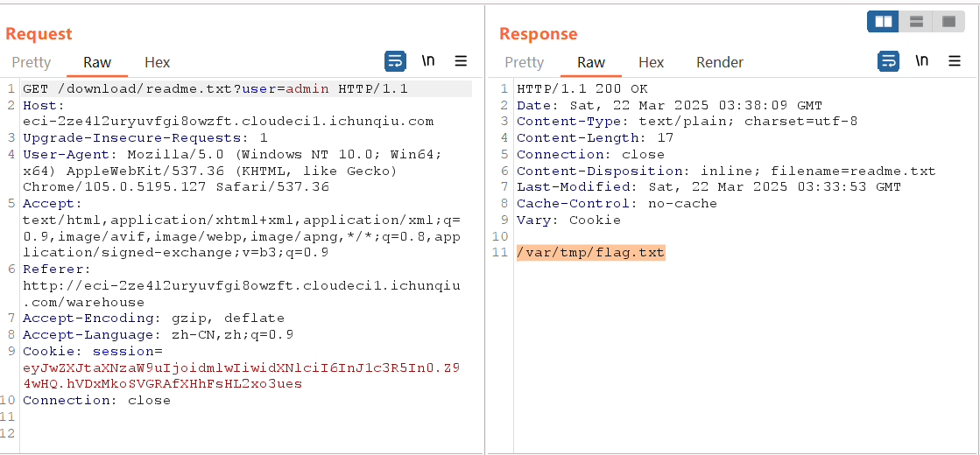Toggle word wrap in Request panel
This screenshot has height=455, width=980.
[x=396, y=61]
